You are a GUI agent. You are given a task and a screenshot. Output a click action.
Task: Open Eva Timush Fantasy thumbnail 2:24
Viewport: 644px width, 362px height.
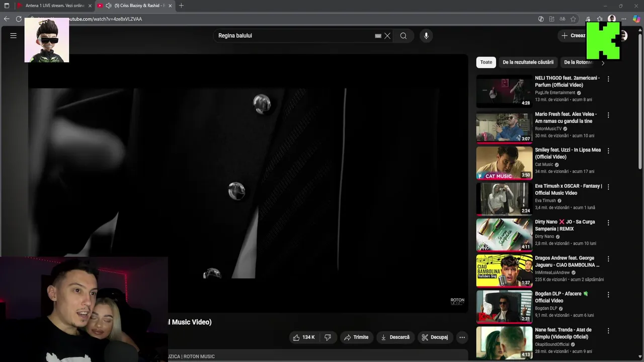504,199
